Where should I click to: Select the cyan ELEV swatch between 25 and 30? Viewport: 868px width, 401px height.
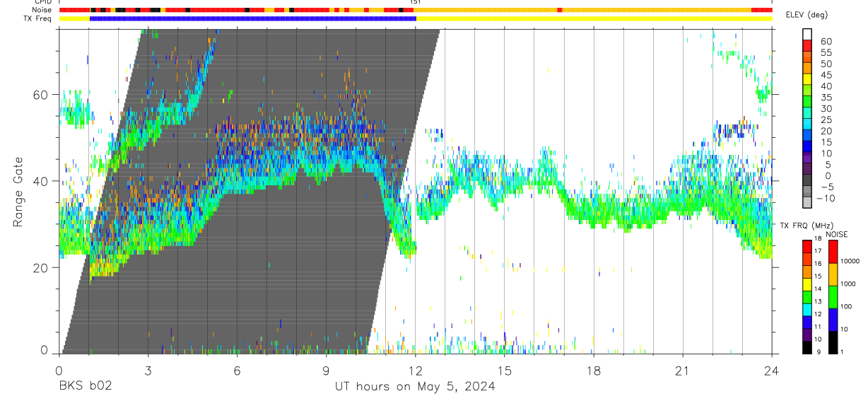pos(807,114)
